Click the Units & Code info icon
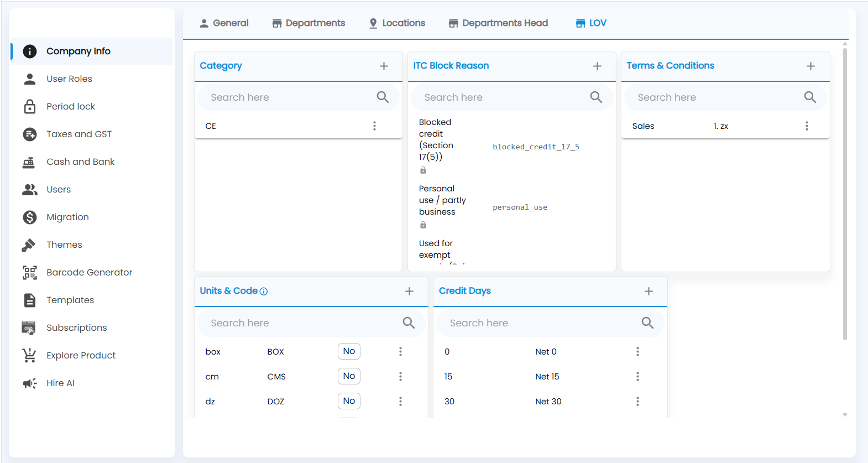 click(264, 292)
